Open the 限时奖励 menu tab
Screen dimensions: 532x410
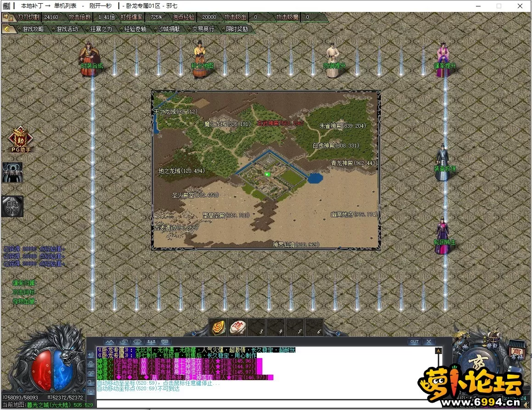pyautogui.click(x=237, y=29)
